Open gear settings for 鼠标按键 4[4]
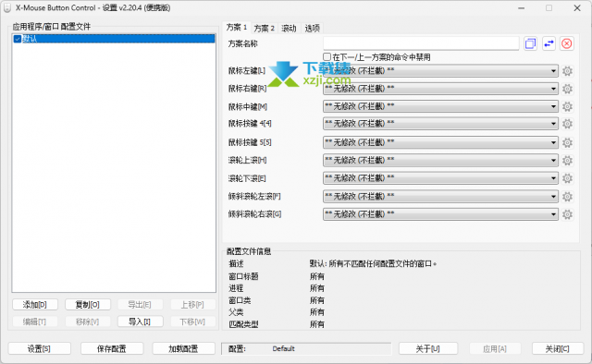The image size is (592, 364). point(567,124)
